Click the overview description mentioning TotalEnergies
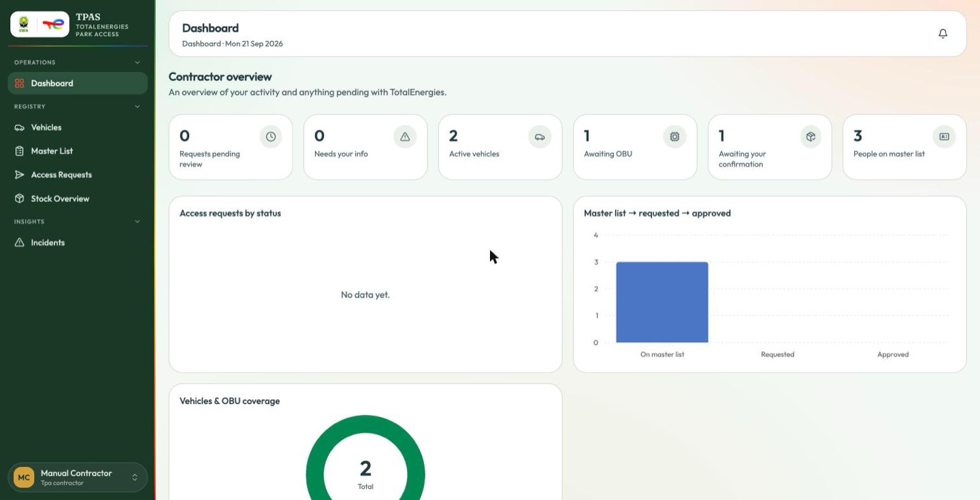 308,92
